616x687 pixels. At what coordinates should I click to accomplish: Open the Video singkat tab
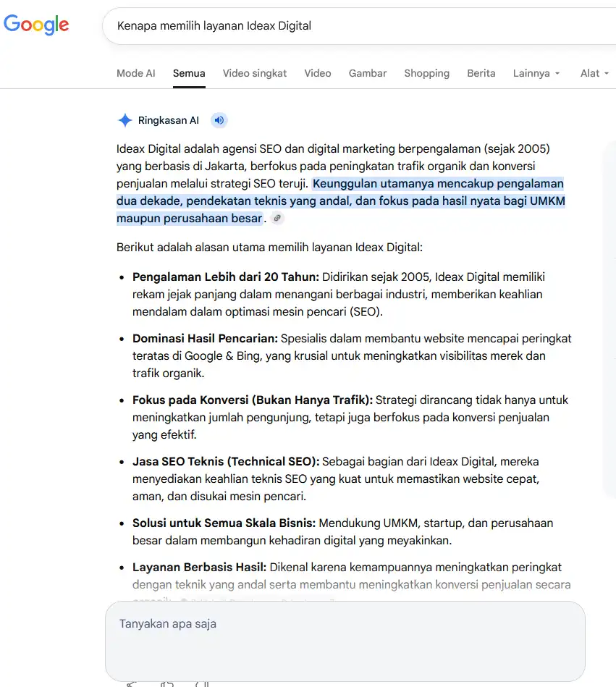pyautogui.click(x=255, y=73)
